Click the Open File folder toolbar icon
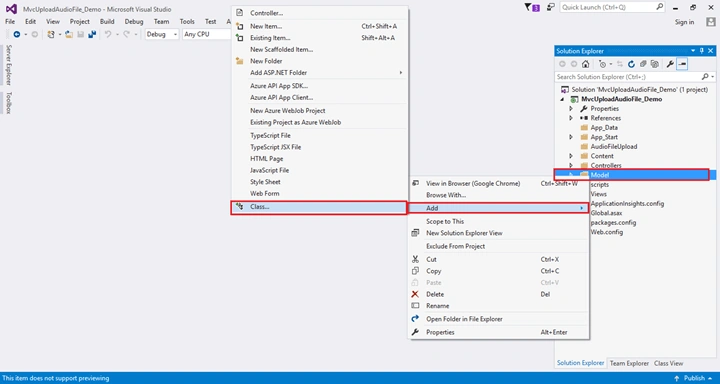The height and width of the screenshot is (384, 720). pyautogui.click(x=69, y=34)
